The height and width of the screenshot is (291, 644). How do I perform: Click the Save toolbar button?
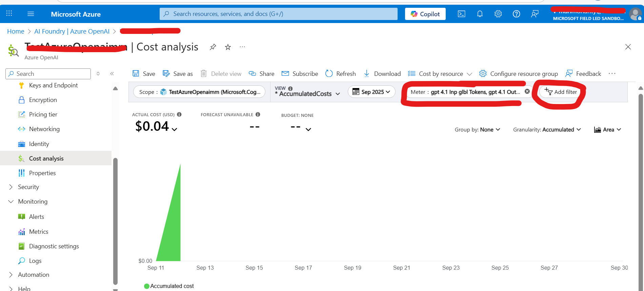coord(144,74)
